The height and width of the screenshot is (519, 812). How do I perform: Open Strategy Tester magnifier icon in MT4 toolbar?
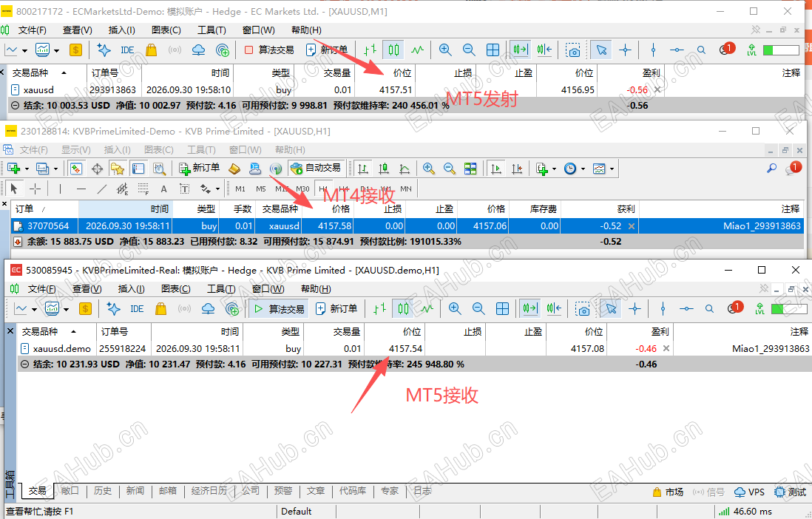159,169
